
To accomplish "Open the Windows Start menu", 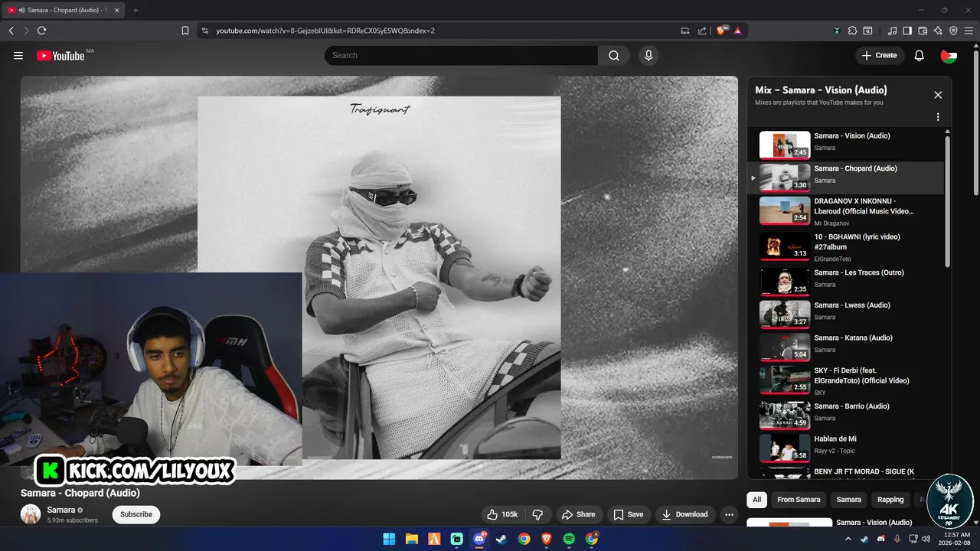I will coord(389,539).
